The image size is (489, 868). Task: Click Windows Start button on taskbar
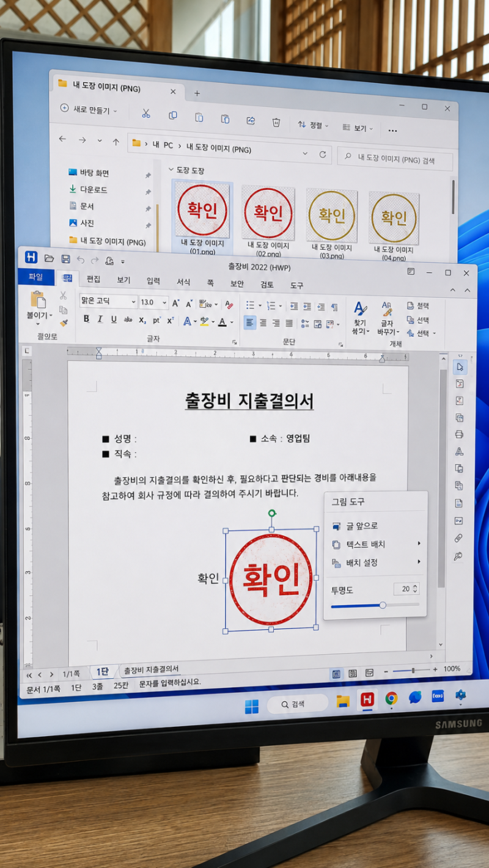[252, 706]
